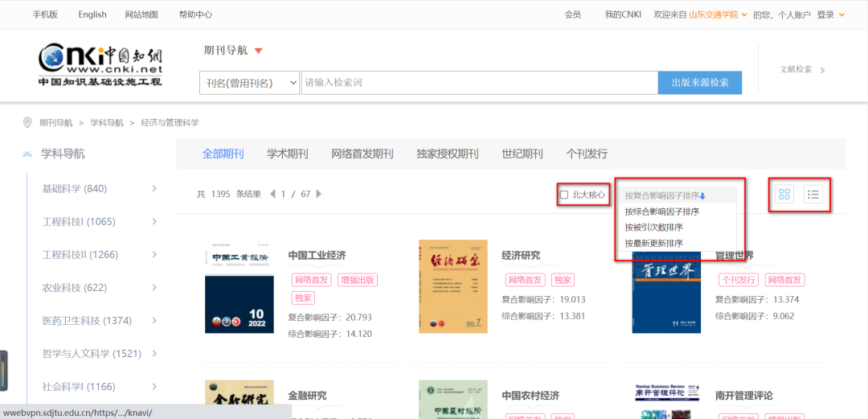Screen dimensions: 868x419
Task: Expand 医药卫生科技 (1374) category
Action: point(154,320)
